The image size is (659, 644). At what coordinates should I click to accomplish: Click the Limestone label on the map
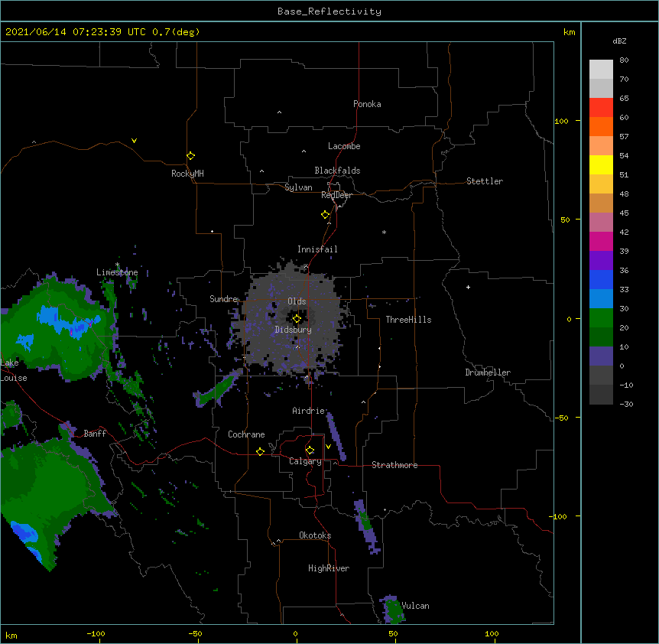pos(117,272)
